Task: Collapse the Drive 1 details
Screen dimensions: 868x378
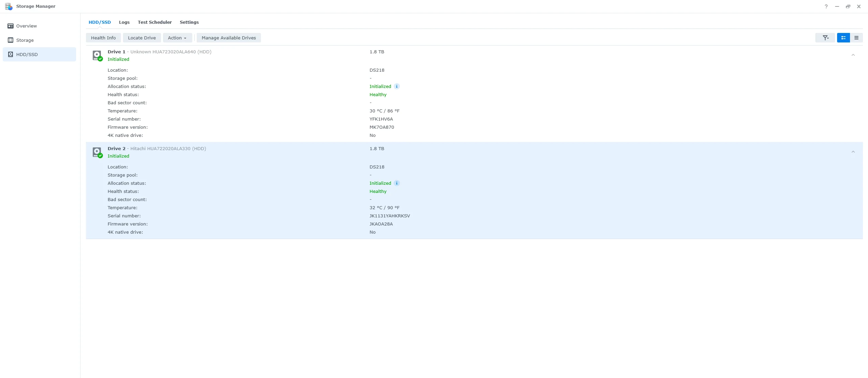Action: [853, 55]
